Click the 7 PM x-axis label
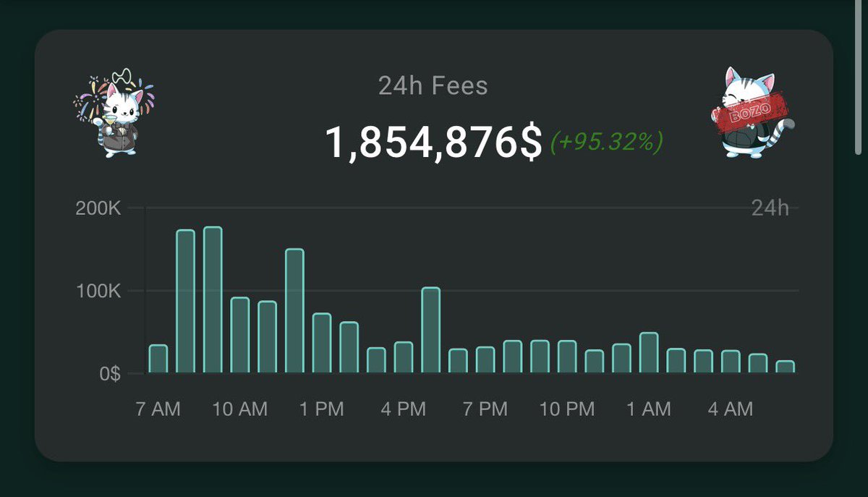868x497 pixels. pos(485,409)
